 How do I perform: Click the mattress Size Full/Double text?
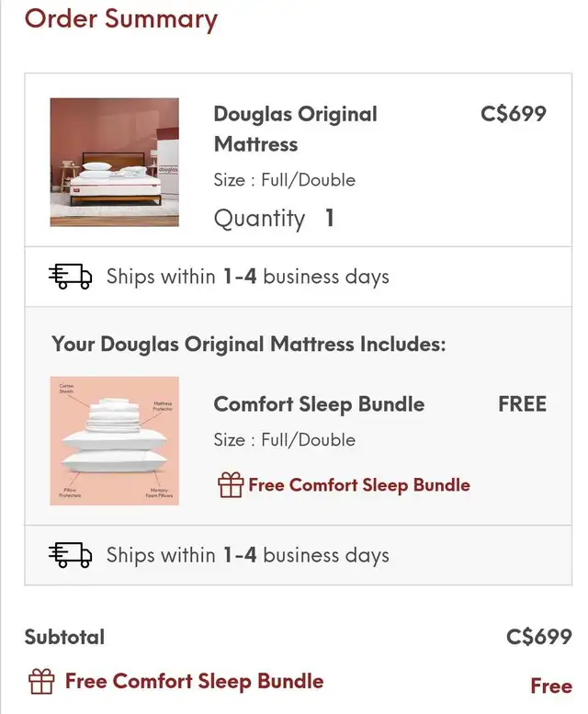(x=285, y=180)
